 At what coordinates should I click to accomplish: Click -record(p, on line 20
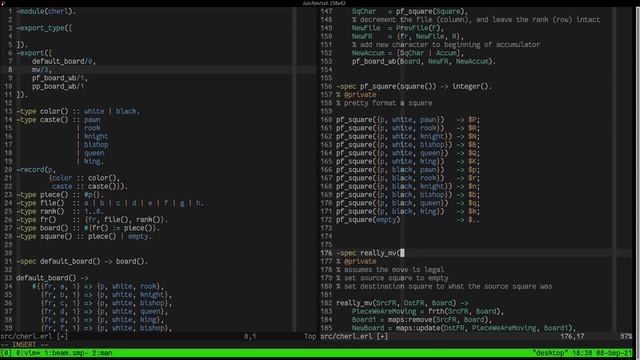click(x=36, y=170)
